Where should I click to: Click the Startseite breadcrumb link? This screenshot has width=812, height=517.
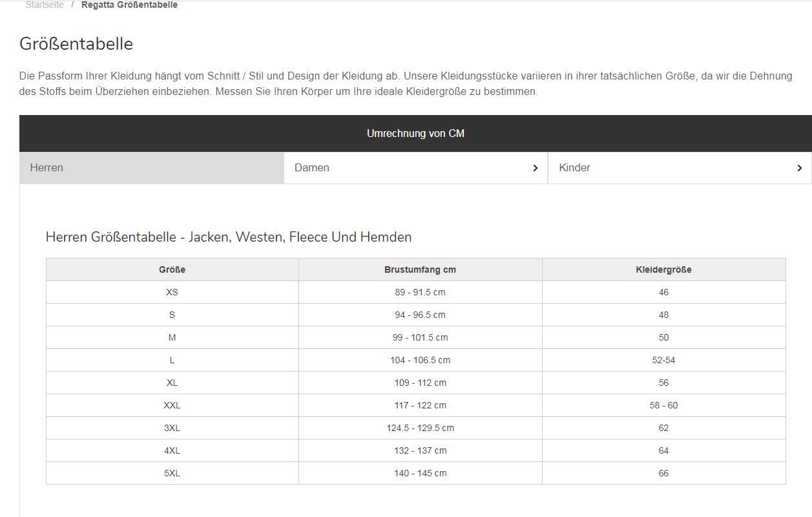pyautogui.click(x=45, y=5)
